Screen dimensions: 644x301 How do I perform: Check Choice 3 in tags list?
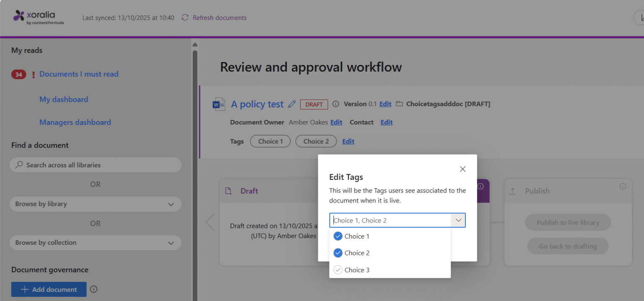click(x=338, y=270)
